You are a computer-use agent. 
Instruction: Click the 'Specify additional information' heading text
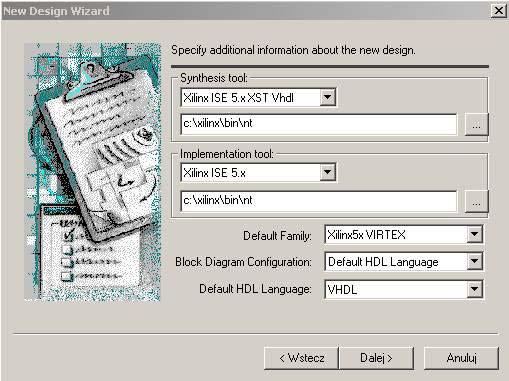293,50
